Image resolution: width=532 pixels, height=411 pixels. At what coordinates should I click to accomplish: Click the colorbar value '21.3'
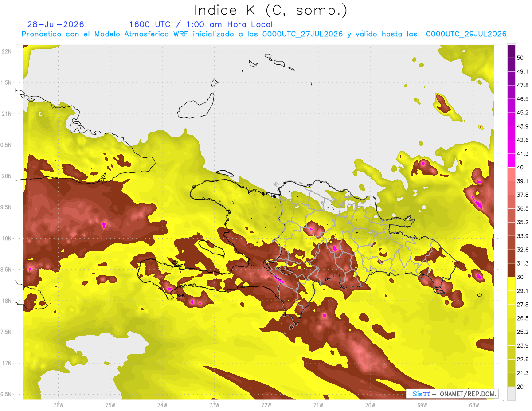[522, 373]
